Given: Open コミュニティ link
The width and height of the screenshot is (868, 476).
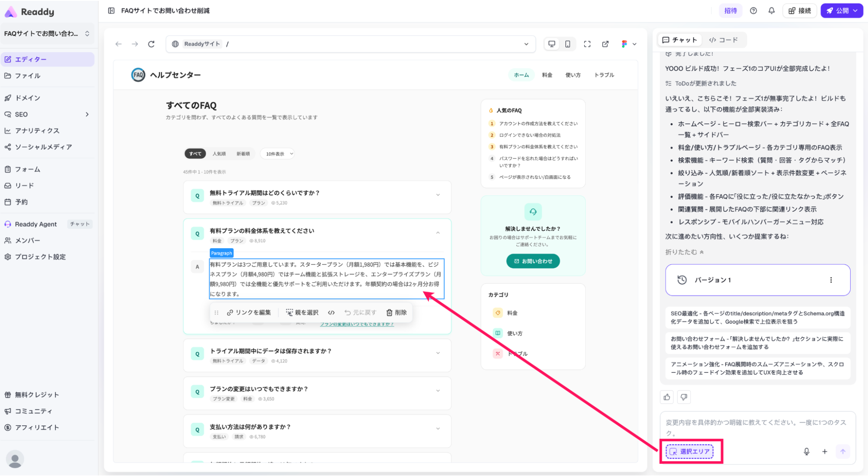Looking at the screenshot, I should [47, 411].
